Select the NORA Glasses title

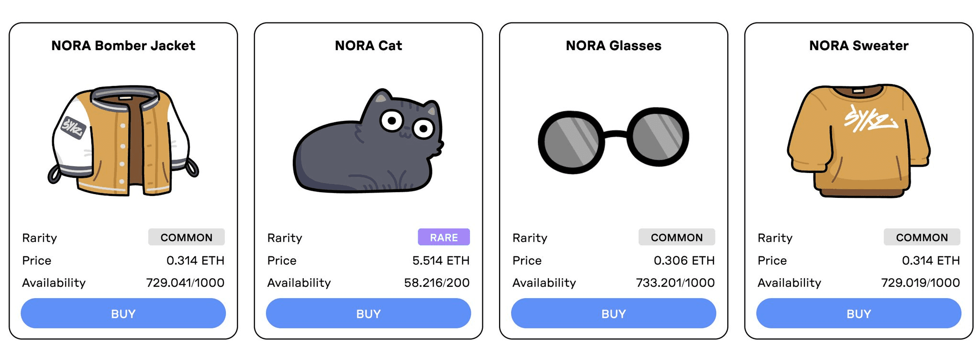click(x=613, y=45)
